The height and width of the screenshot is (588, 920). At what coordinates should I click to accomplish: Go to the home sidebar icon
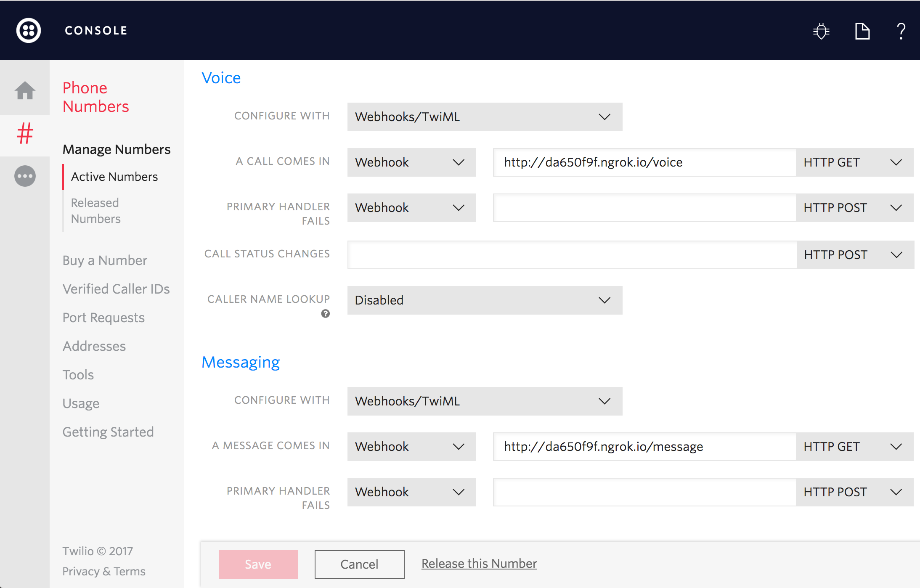(x=25, y=90)
